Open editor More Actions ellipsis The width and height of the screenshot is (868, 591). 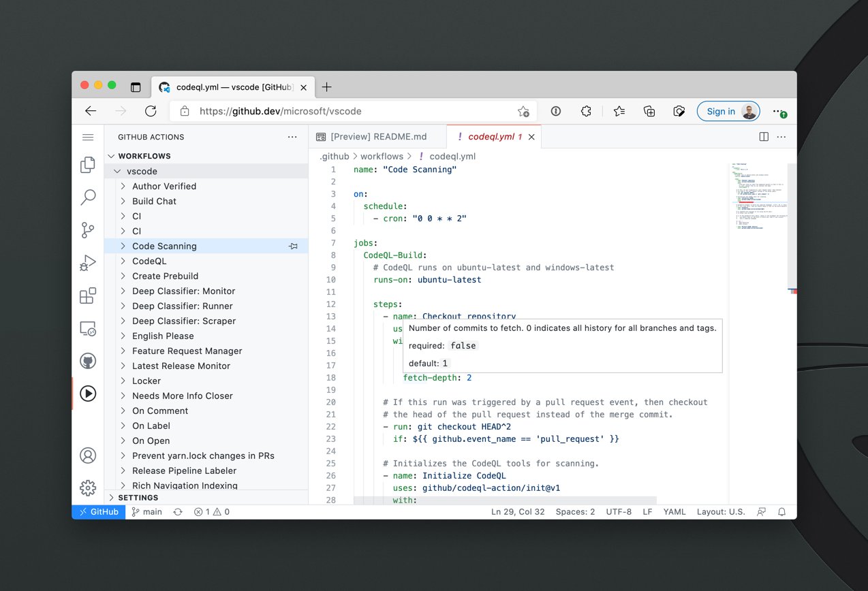click(x=781, y=137)
